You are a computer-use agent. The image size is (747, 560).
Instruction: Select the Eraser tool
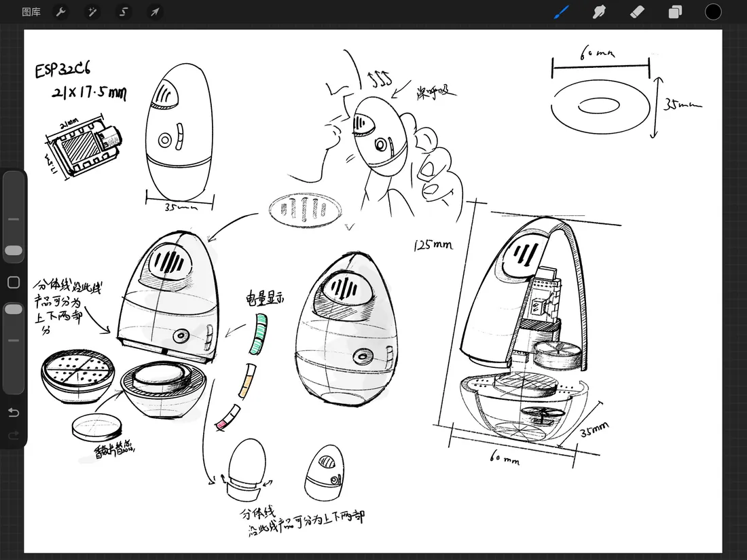point(637,12)
